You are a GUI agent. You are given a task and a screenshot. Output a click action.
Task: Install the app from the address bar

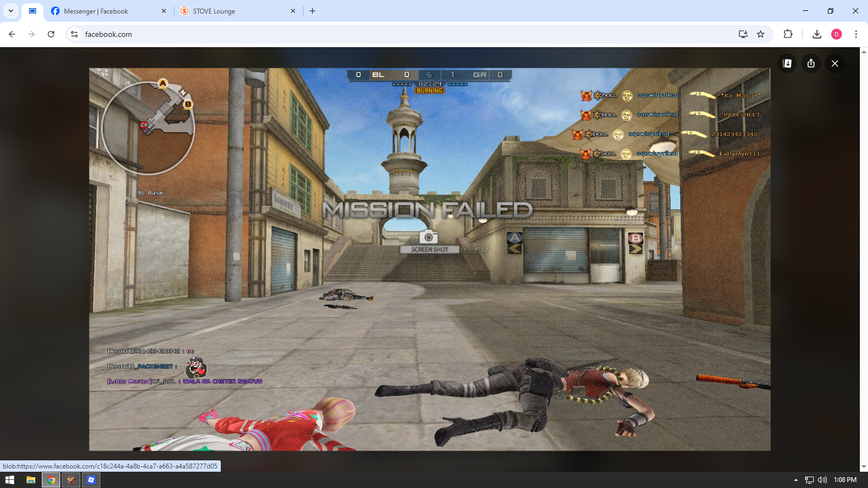[x=743, y=34]
